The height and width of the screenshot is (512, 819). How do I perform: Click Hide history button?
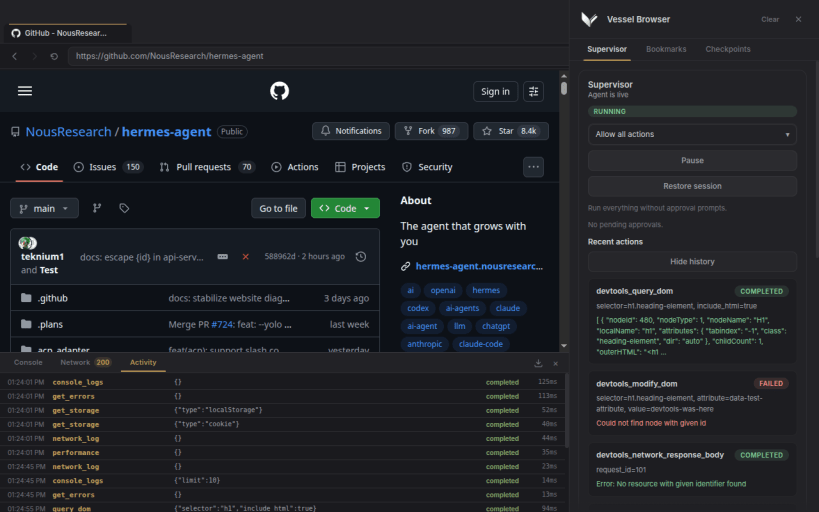692,262
